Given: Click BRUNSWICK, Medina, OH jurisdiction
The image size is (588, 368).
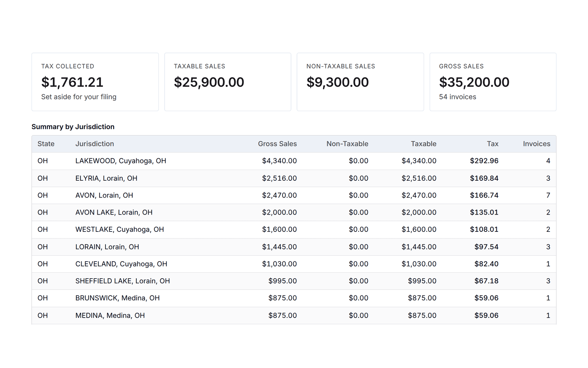Looking at the screenshot, I should pyautogui.click(x=118, y=298).
